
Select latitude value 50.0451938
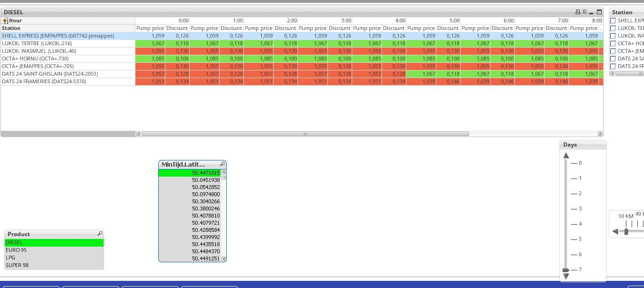tap(190, 180)
